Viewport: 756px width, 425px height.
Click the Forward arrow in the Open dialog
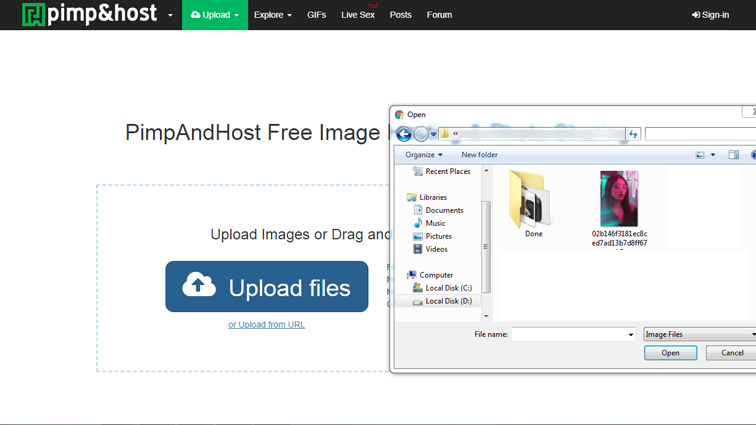pyautogui.click(x=421, y=134)
